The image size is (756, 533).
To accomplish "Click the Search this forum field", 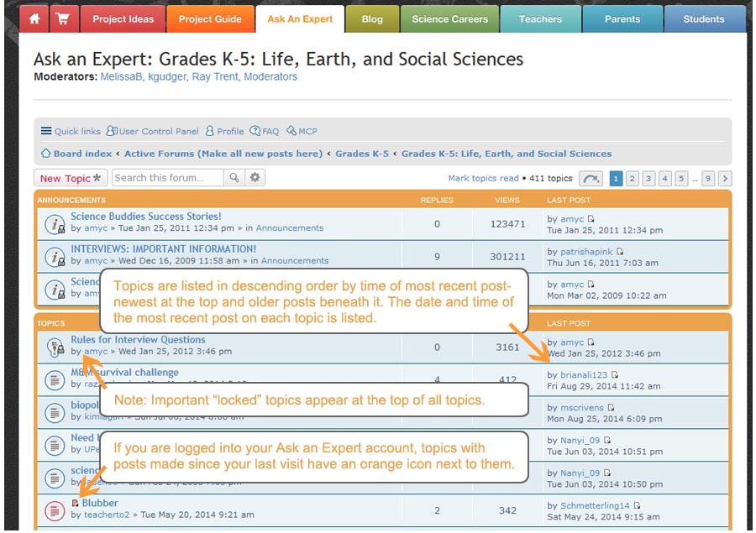I will pos(168,178).
